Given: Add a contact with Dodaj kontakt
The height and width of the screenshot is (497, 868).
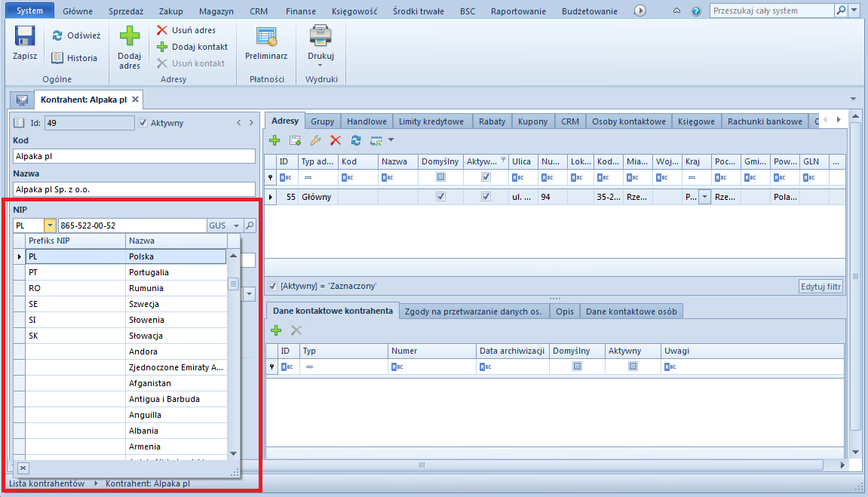Looking at the screenshot, I should click(x=192, y=47).
